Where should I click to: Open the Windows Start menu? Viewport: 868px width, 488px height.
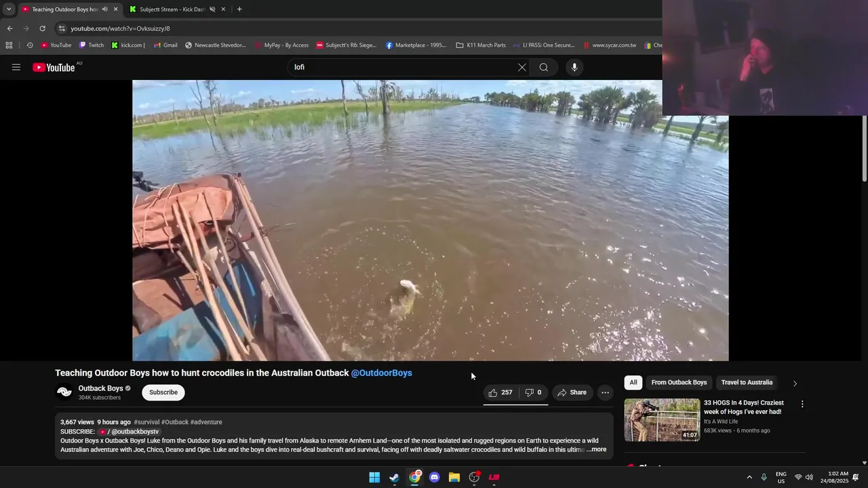pyautogui.click(x=374, y=477)
